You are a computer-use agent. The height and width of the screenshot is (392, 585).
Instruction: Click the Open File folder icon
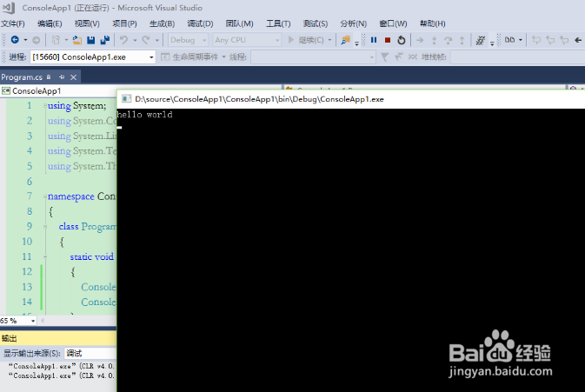[77, 40]
